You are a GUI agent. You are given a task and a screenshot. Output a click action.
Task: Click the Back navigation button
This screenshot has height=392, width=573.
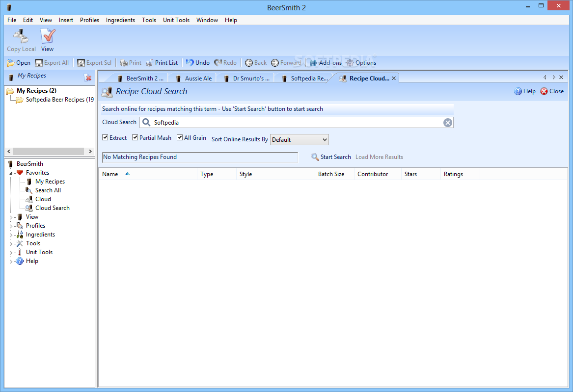point(256,63)
